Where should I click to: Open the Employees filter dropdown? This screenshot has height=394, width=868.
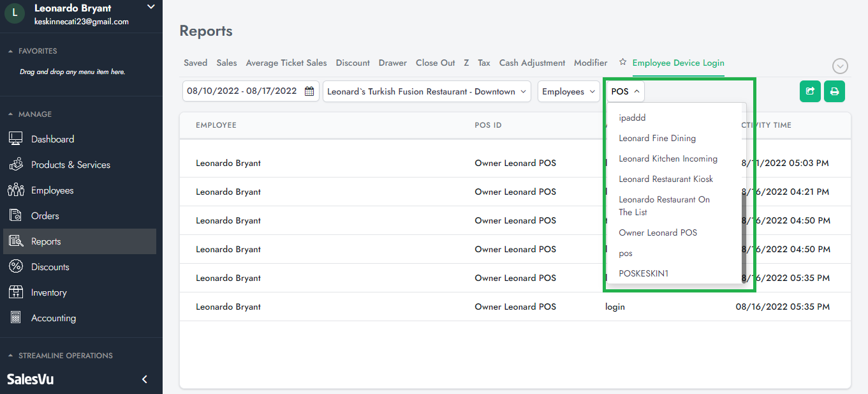pyautogui.click(x=568, y=91)
